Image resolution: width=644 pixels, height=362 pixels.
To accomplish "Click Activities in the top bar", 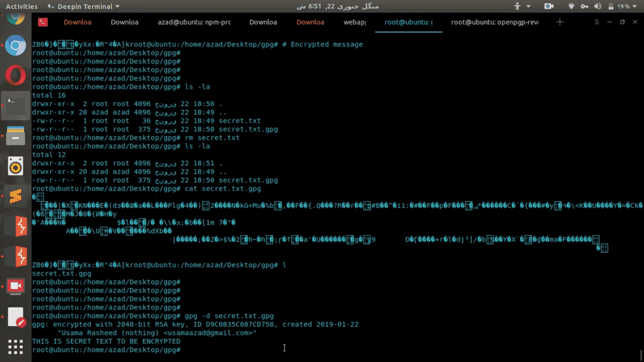I will [x=21, y=6].
